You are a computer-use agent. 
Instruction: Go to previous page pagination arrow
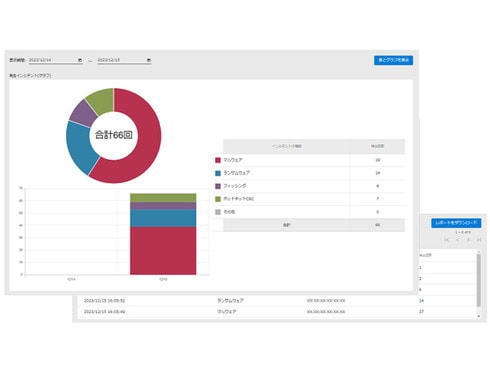(458, 240)
